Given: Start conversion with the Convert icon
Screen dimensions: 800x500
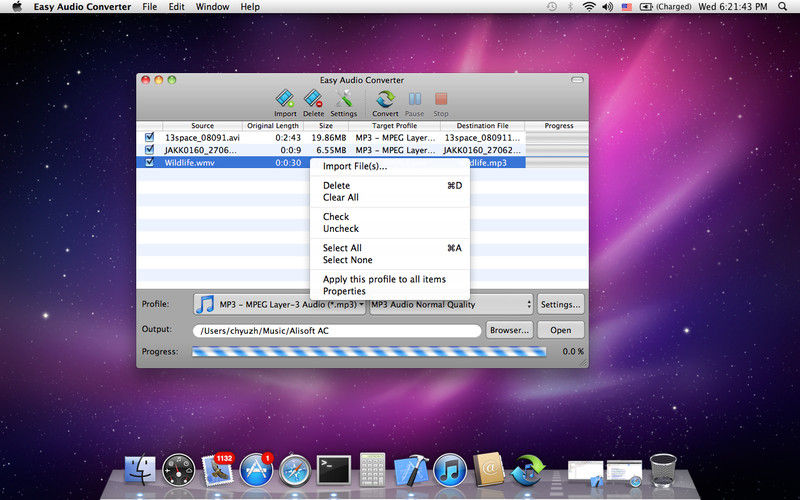Looking at the screenshot, I should (385, 103).
